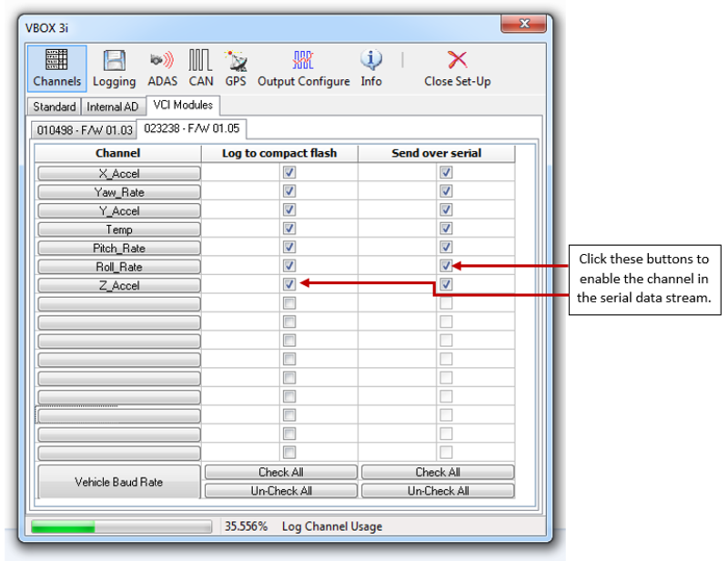
Task: Click the Close Set-Up icon
Action: [x=458, y=68]
